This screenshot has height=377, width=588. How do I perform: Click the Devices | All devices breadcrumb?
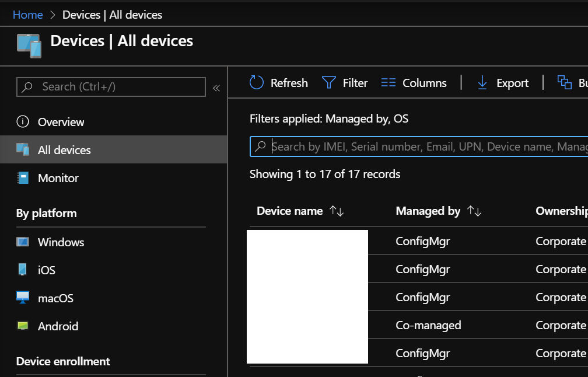pos(112,15)
